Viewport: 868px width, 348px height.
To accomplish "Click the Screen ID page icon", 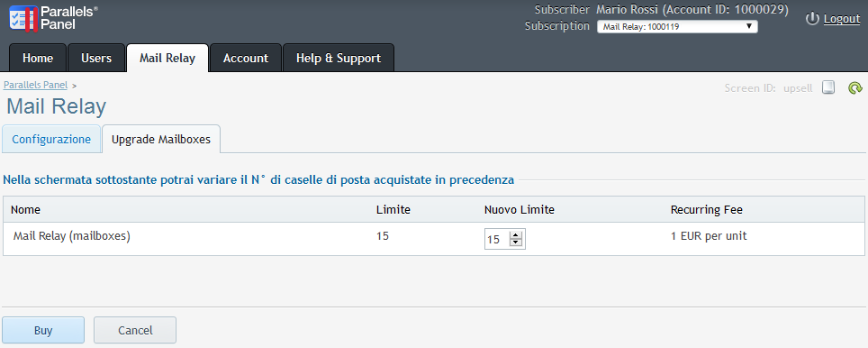I will point(827,87).
